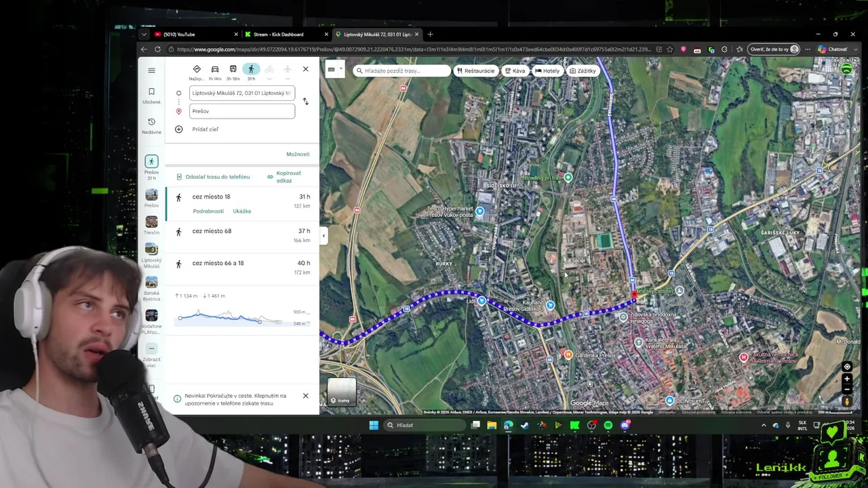
Task: Close the directions panel
Action: point(305,69)
